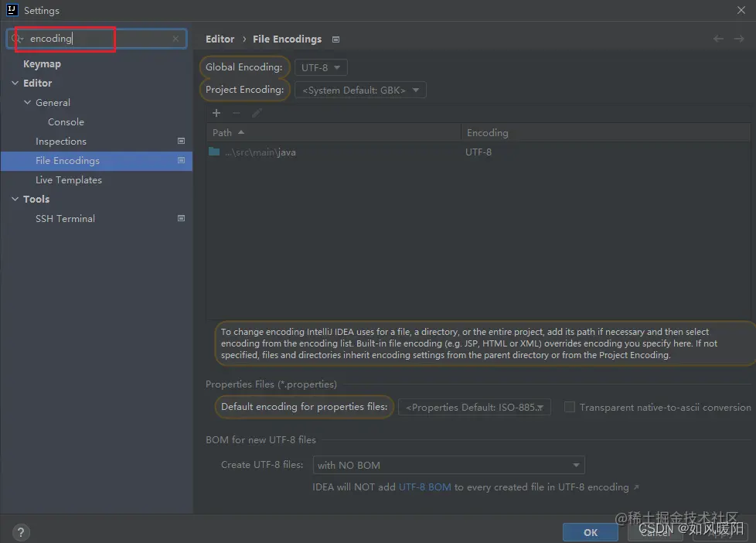
Task: Close the Settings dialog
Action: pyautogui.click(x=741, y=10)
